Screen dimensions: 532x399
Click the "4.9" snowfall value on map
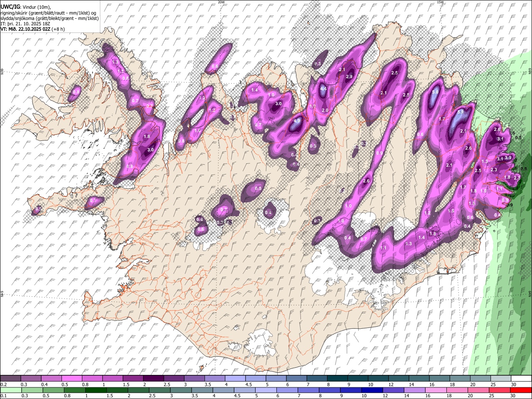(297, 121)
